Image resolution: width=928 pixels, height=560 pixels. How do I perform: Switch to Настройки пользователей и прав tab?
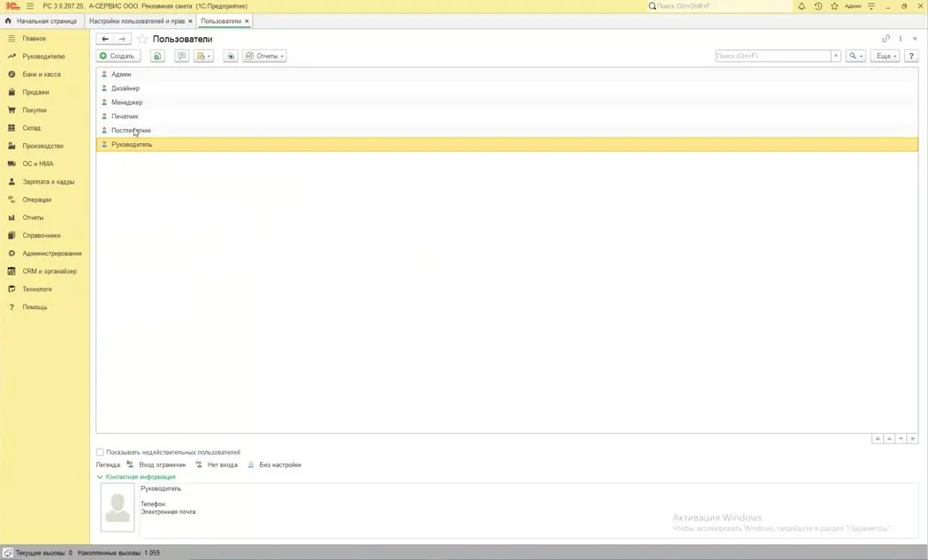click(x=137, y=21)
